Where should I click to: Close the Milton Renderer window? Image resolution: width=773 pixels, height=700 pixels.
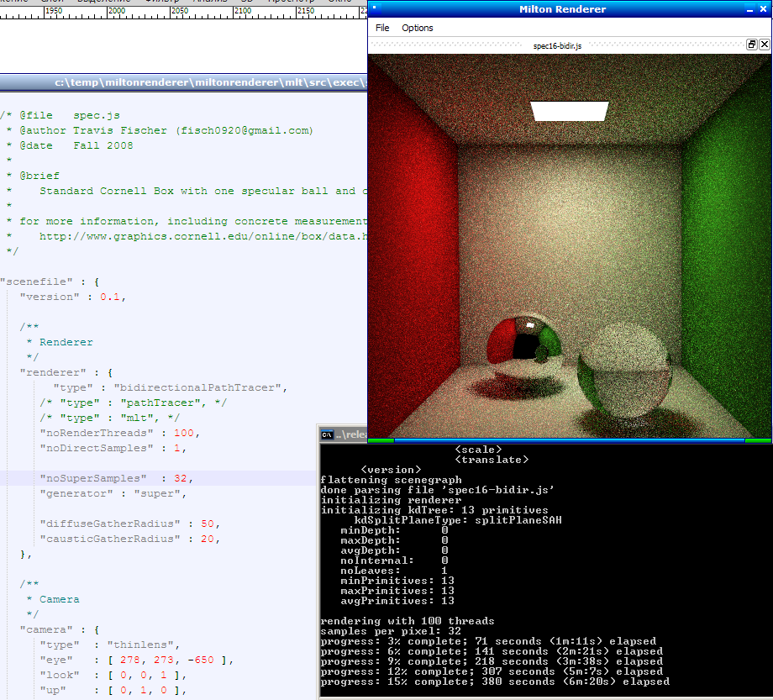click(765, 9)
